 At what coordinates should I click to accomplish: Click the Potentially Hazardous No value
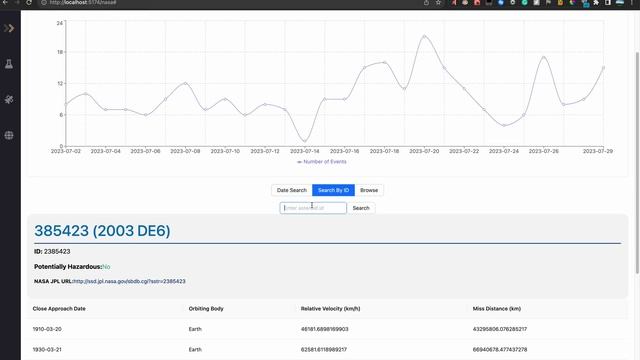pyautogui.click(x=106, y=267)
